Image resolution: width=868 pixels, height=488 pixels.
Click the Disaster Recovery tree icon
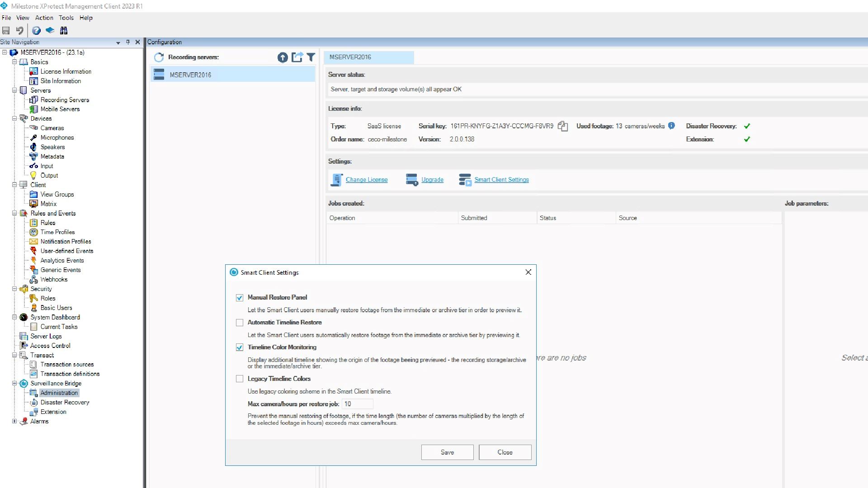click(33, 402)
